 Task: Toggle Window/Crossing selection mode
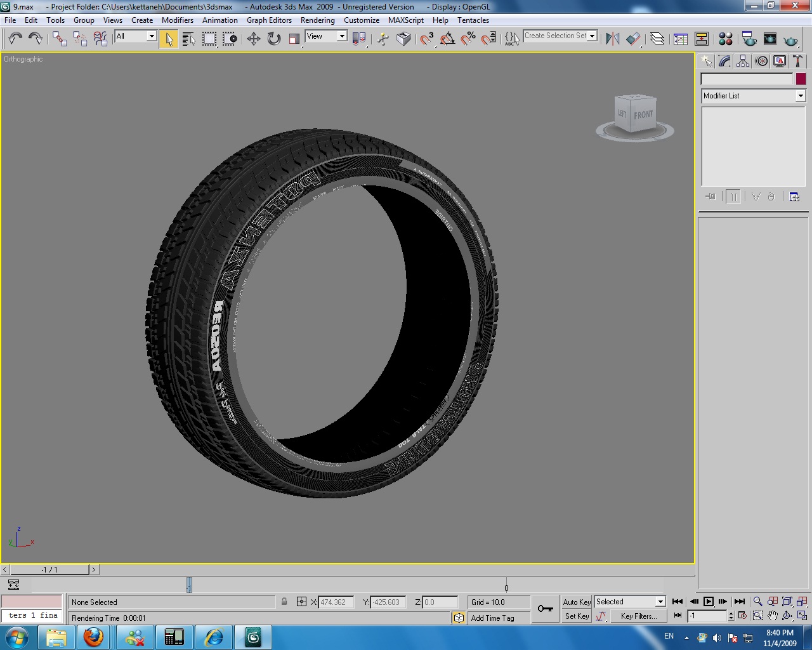click(x=230, y=39)
